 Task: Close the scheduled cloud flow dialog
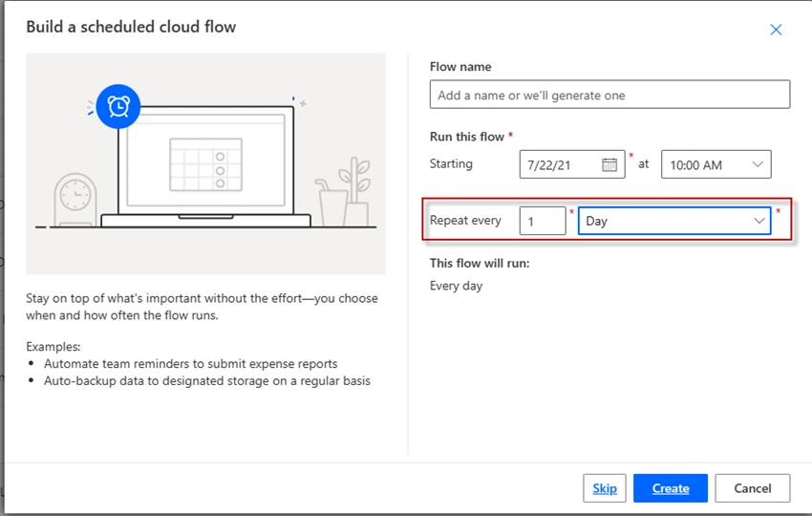[776, 30]
